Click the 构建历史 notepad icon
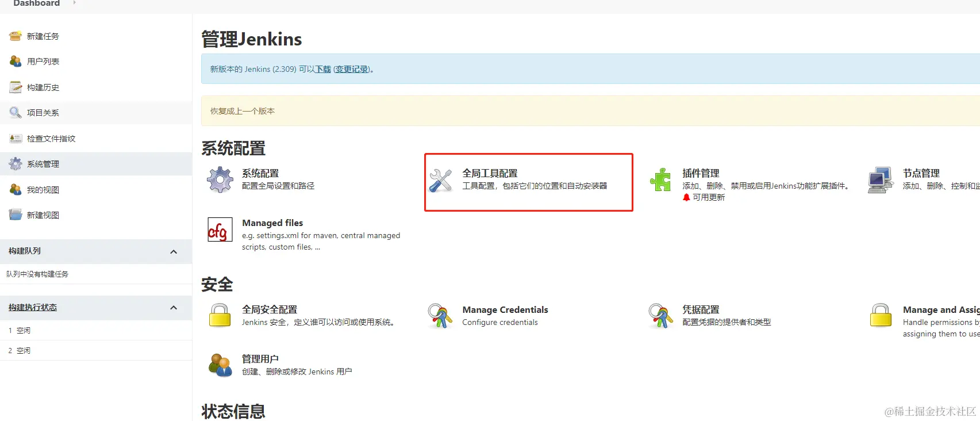This screenshot has height=421, width=980. 16,87
